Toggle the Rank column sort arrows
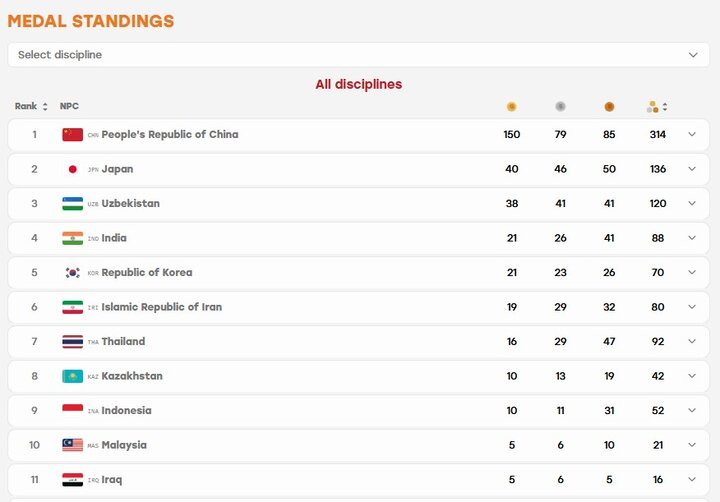This screenshot has height=502, width=720. coord(45,107)
